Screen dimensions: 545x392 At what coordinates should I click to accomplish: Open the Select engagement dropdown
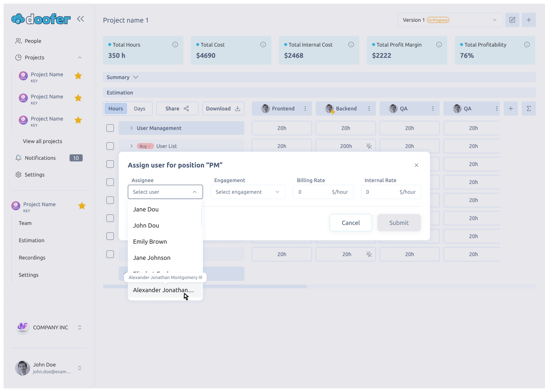(x=248, y=192)
